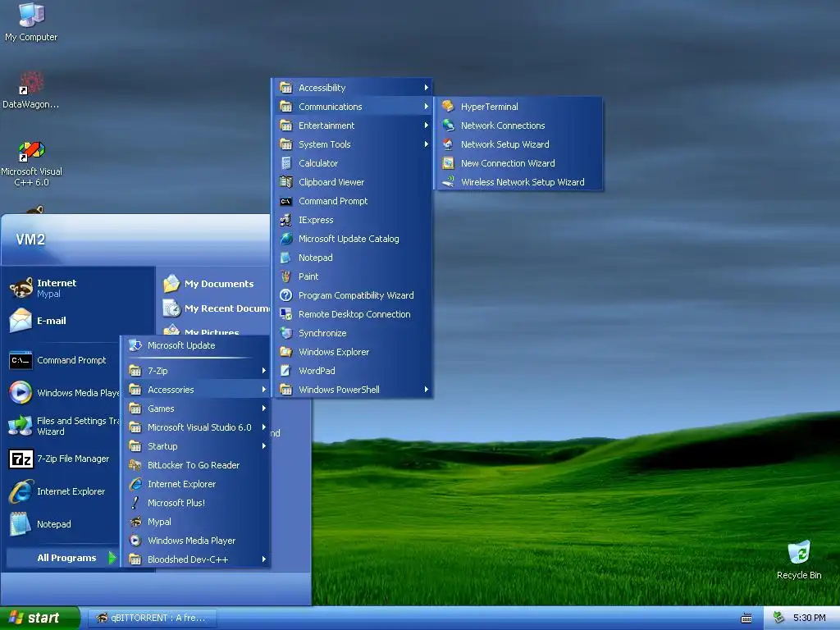Click the VM2 user name header
The image size is (840, 630).
(x=30, y=239)
